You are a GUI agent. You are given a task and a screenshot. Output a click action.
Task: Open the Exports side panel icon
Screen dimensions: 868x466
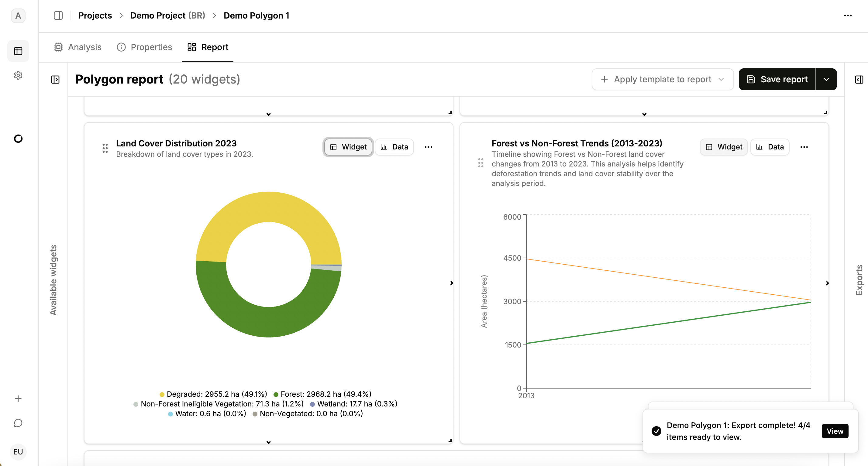coord(859,80)
